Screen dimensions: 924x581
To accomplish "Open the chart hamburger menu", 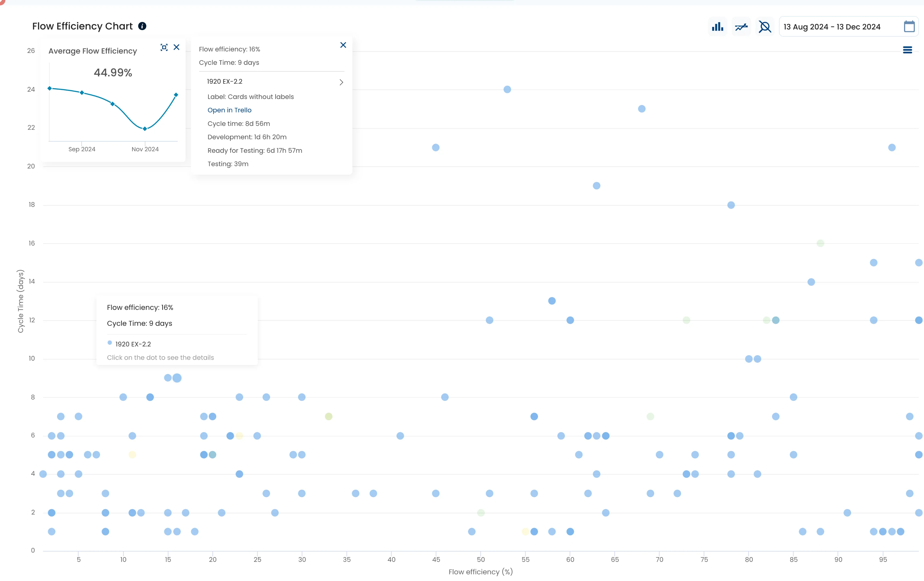I will (x=907, y=50).
